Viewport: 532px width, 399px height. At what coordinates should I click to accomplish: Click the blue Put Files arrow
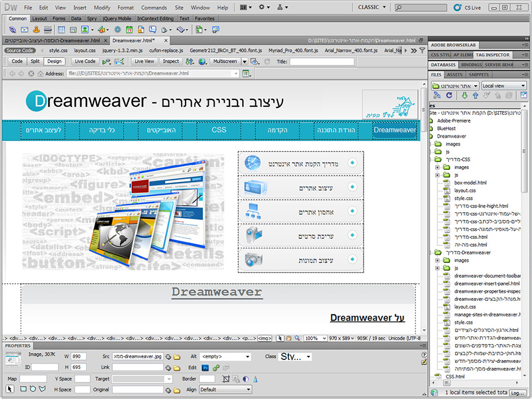tap(475, 95)
